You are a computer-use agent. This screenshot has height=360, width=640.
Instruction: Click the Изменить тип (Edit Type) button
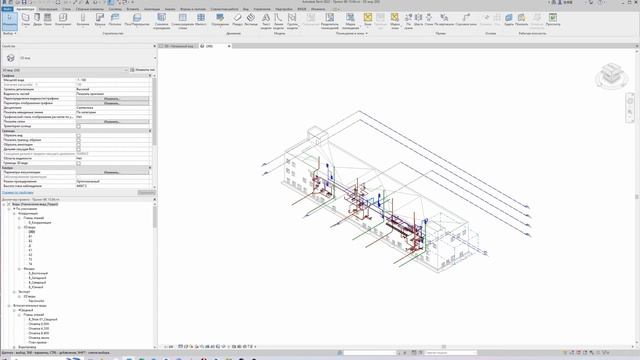coord(142,70)
